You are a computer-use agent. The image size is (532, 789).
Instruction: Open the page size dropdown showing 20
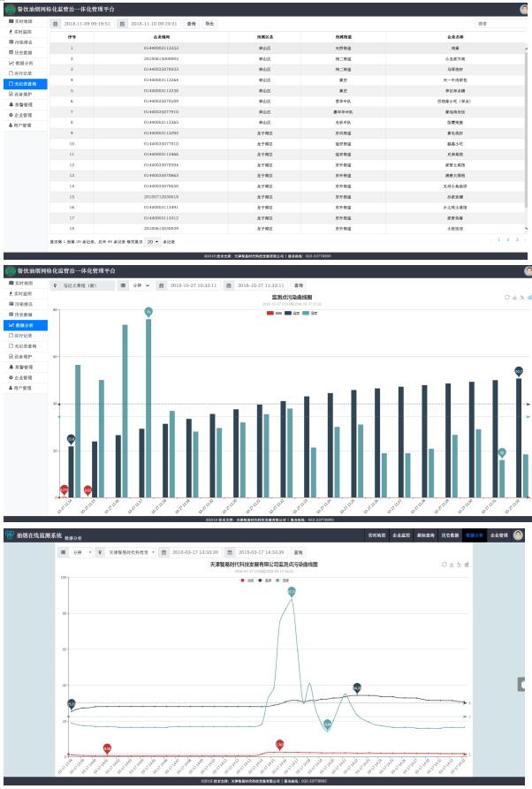(x=153, y=240)
